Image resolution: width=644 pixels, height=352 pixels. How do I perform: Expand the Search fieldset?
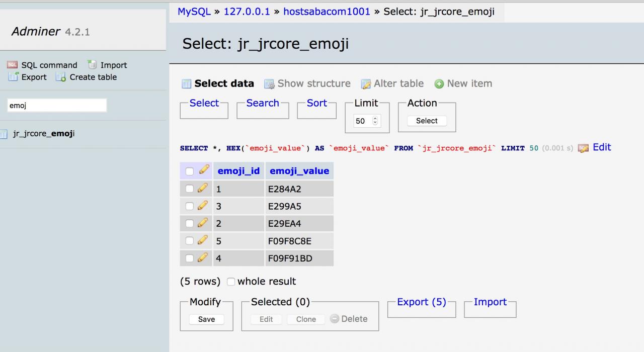pos(262,103)
